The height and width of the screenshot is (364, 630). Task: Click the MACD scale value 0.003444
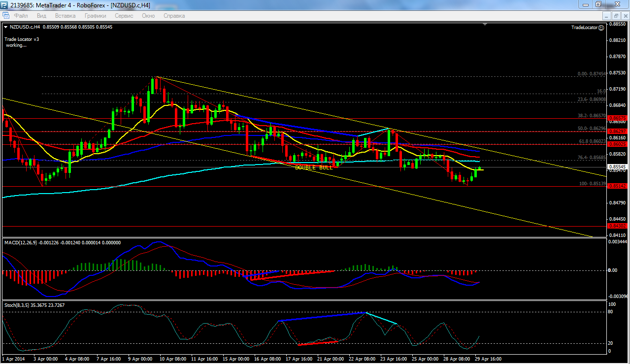coord(619,241)
